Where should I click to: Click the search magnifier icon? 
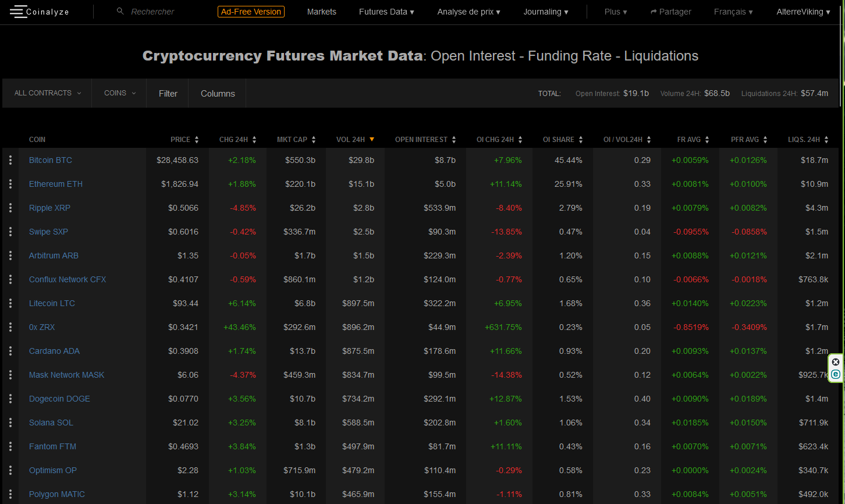(x=120, y=11)
